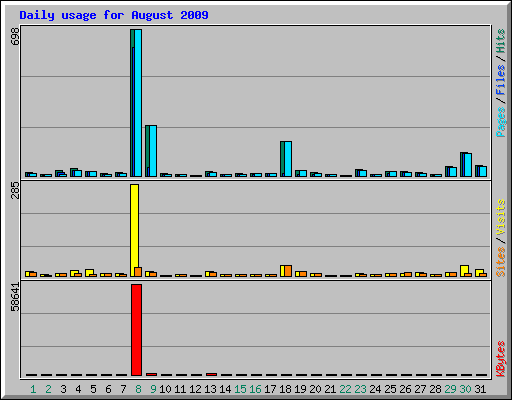Click the tall red KBytes bar for day 8

pos(136,330)
